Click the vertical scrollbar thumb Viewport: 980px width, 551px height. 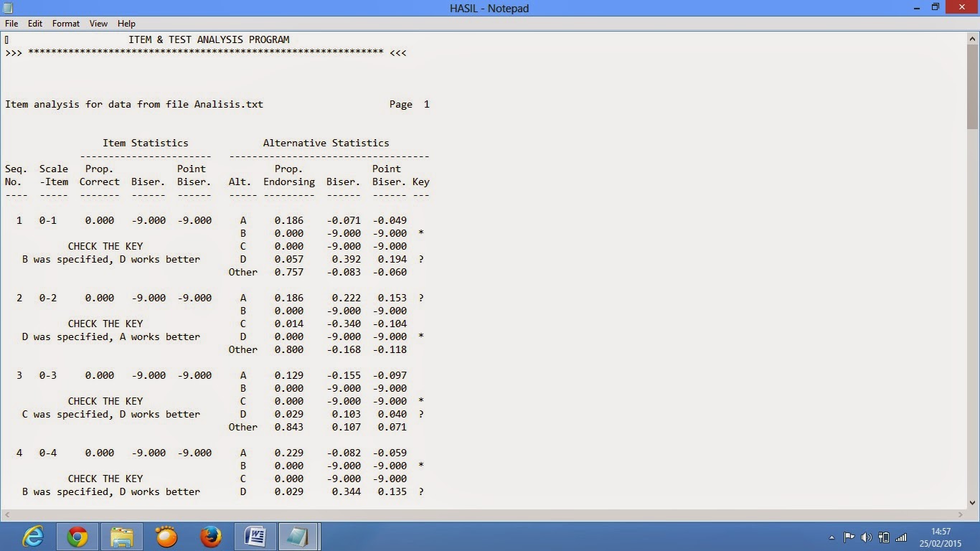click(x=973, y=88)
